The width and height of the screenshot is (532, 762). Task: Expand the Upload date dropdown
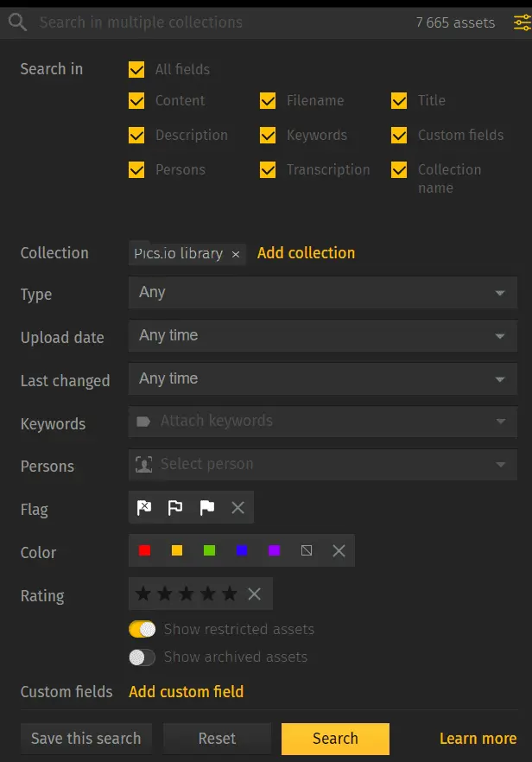click(x=322, y=336)
